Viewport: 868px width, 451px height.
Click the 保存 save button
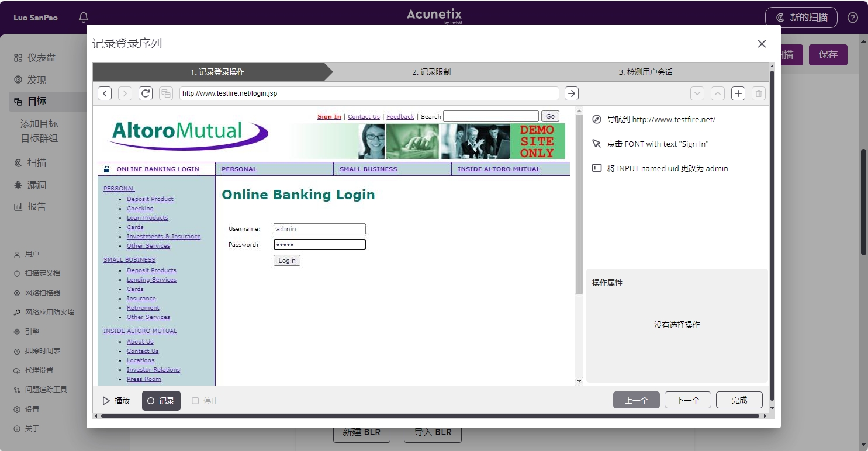coord(828,55)
